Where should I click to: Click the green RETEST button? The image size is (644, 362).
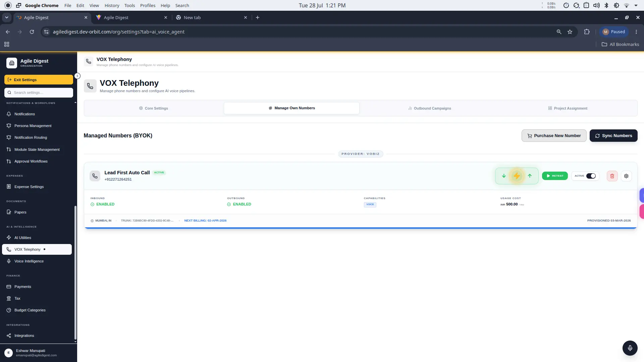point(555,176)
